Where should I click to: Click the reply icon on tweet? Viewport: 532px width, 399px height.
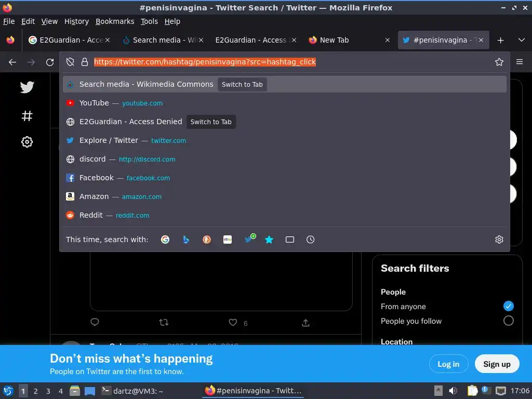coord(95,322)
